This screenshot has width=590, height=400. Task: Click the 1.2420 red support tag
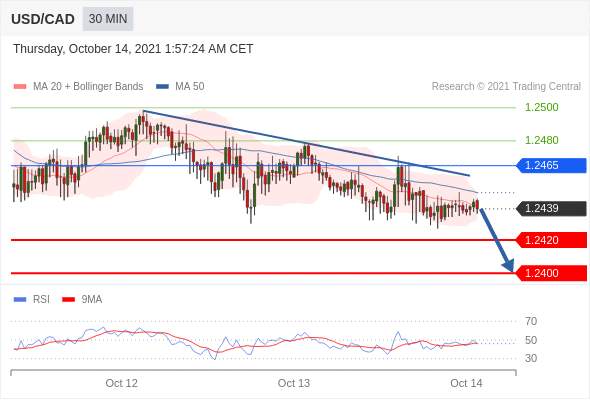(x=551, y=240)
